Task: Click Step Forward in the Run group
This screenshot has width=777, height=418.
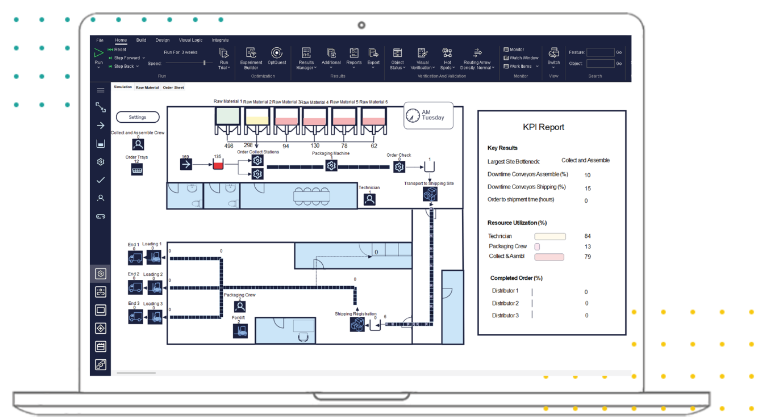Action: coord(125,58)
